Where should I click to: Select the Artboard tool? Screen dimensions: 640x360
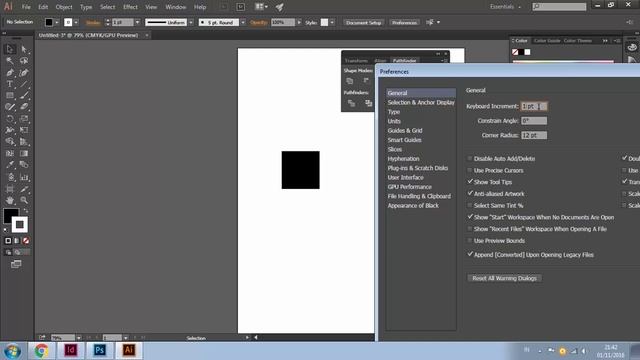coord(10,189)
